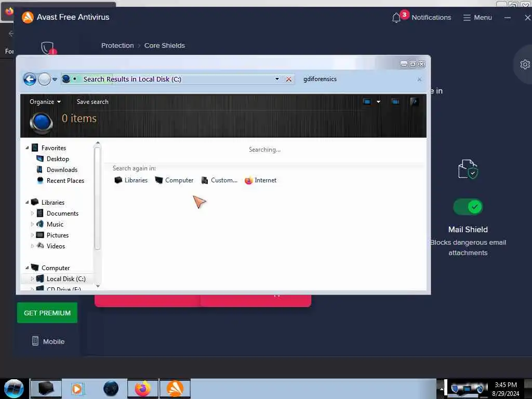Click navigation pane scroll down arrow
532x399 pixels.
(98, 286)
